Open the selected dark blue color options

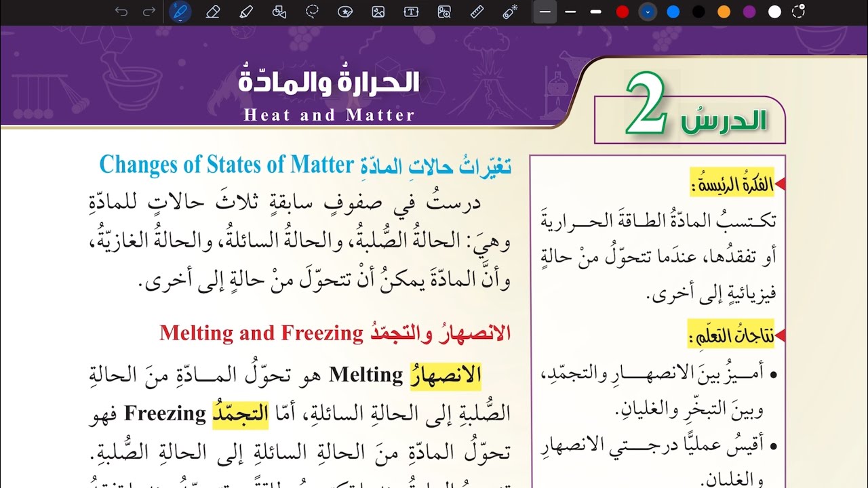[648, 12]
